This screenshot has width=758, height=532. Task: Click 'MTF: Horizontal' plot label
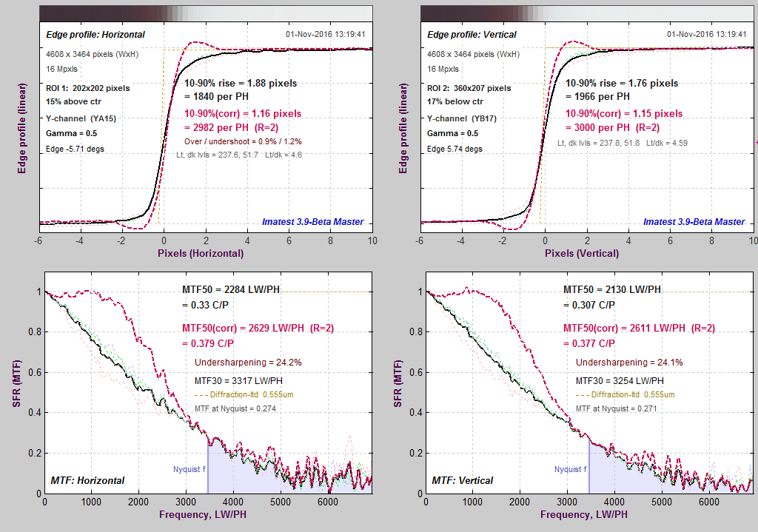(x=87, y=481)
